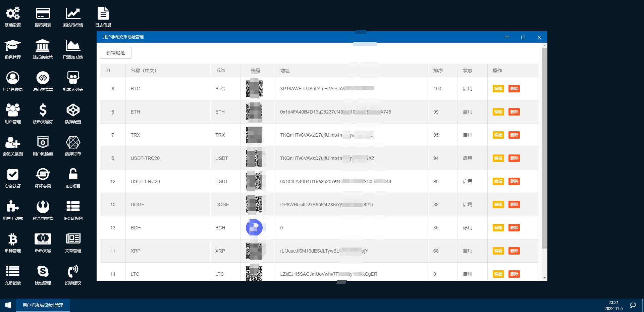Click the 新增地址 button
Viewport: 644px width, 312px height.
(116, 52)
